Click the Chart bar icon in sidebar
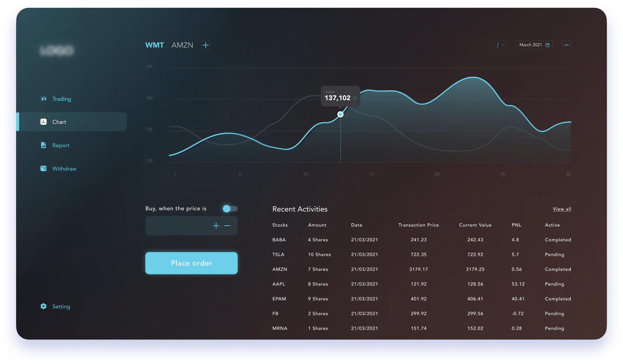 43,122
